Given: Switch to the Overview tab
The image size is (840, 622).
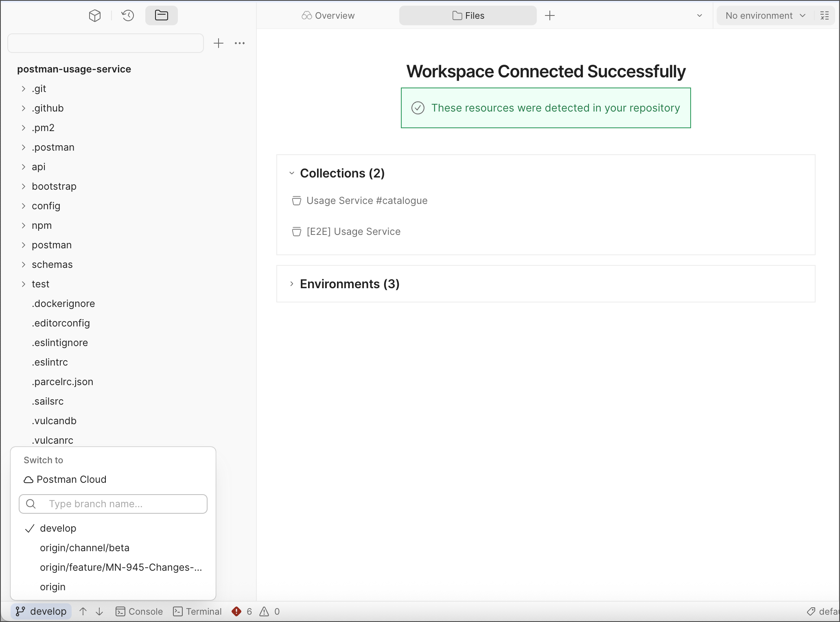Looking at the screenshot, I should click(328, 16).
